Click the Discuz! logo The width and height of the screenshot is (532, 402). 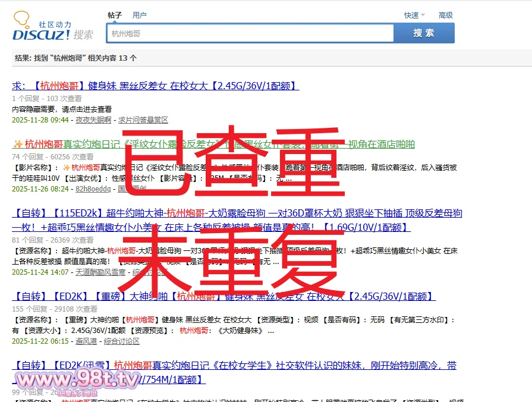coord(42,34)
